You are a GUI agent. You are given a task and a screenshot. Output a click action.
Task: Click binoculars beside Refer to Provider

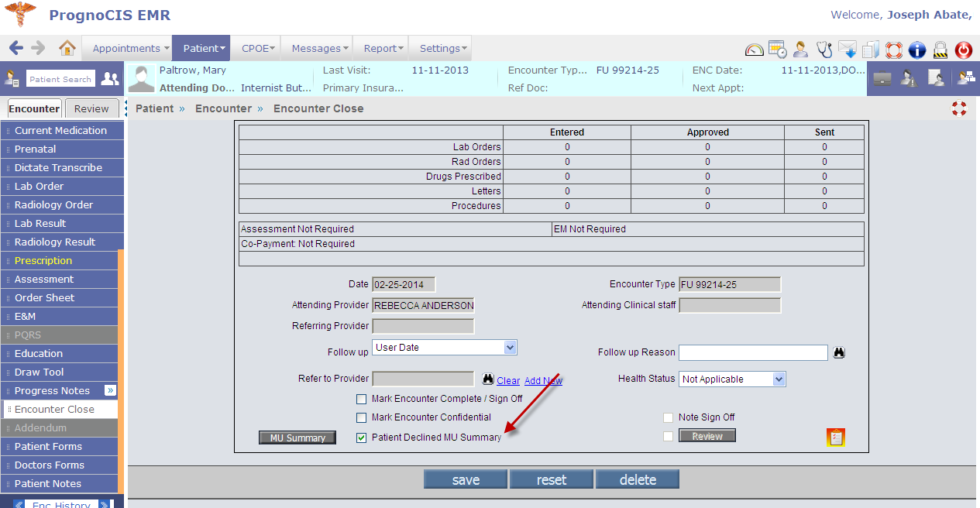488,379
